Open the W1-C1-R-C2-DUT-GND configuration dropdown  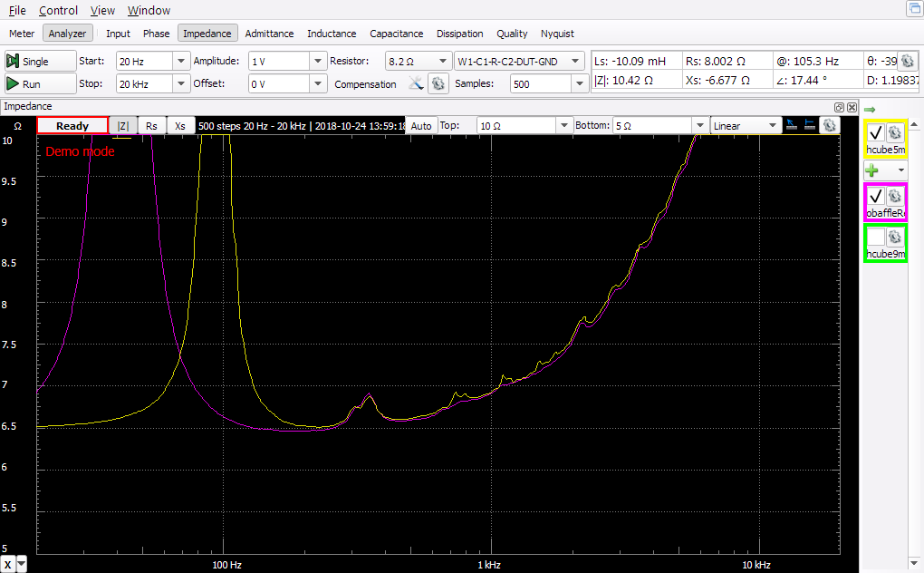[519, 62]
